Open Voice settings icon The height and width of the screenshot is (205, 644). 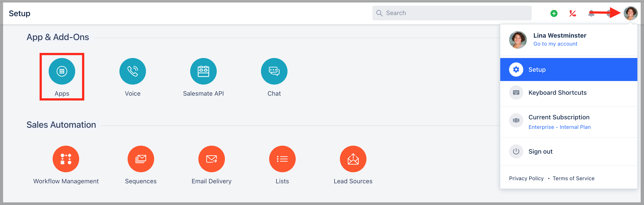(x=132, y=71)
